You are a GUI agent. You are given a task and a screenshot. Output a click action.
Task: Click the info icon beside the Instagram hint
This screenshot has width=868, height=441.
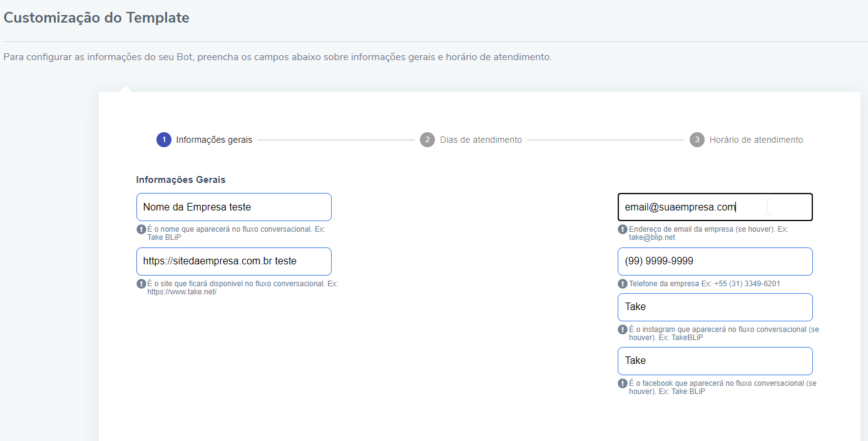[x=623, y=329]
